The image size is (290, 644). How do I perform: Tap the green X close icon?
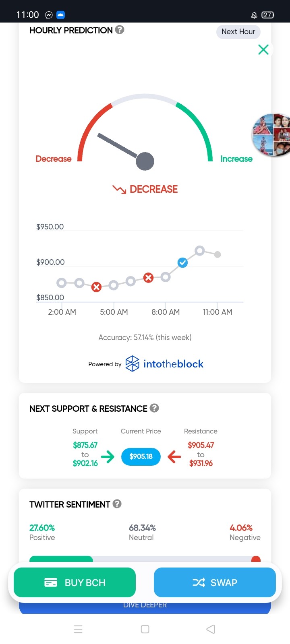[263, 50]
